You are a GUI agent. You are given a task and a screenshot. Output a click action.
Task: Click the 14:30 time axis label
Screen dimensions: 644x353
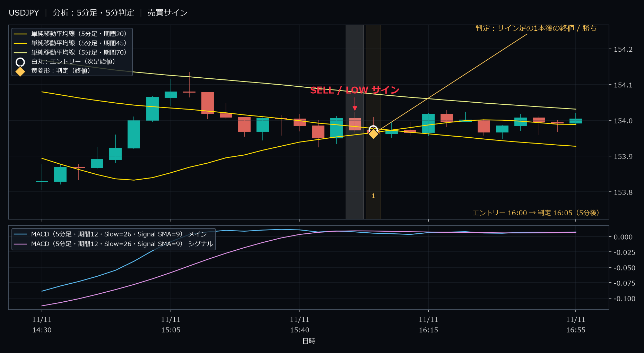[x=42, y=325]
